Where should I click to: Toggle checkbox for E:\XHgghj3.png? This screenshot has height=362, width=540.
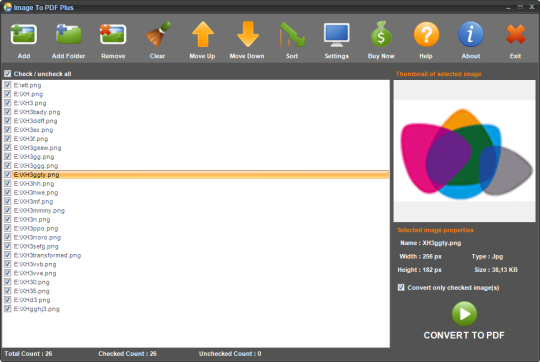8,309
